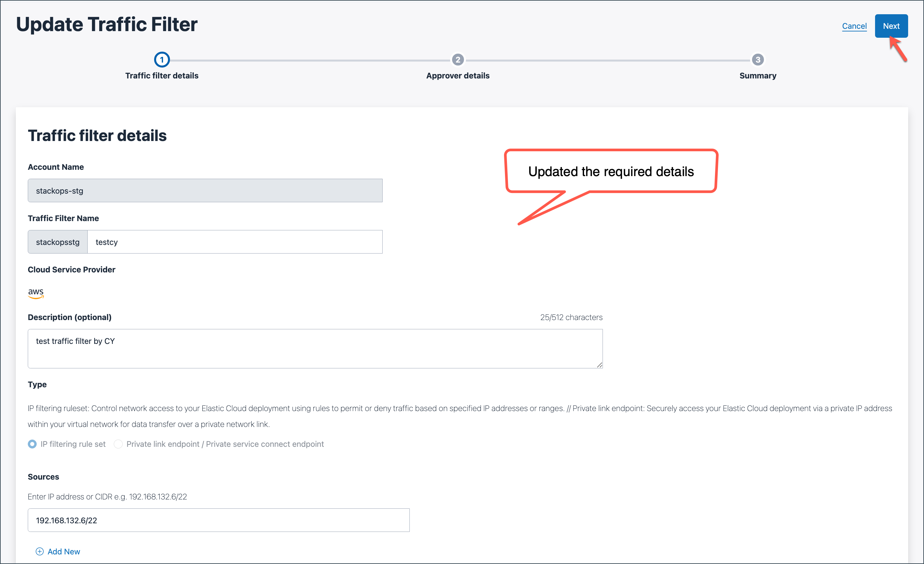The image size is (924, 564).
Task: Select the Summary step label
Action: click(x=758, y=75)
